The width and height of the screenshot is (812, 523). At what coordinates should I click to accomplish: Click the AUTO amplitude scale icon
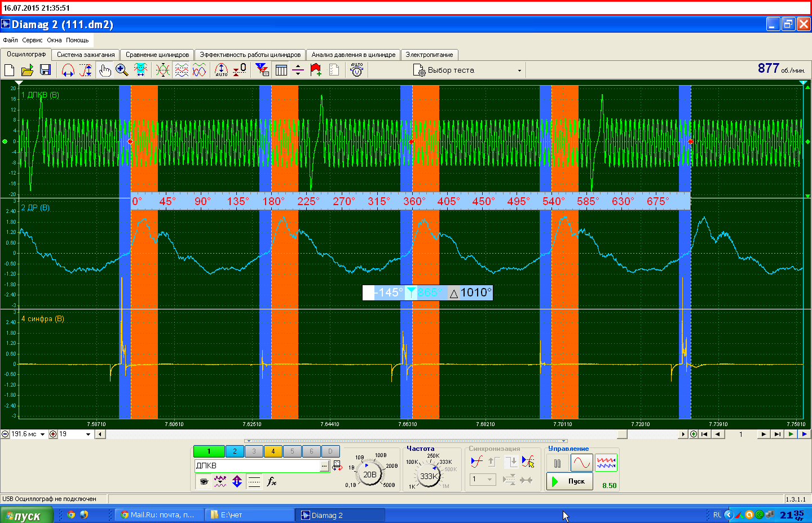[221, 70]
